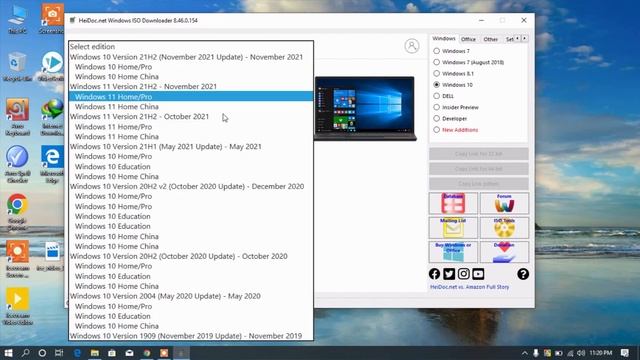This screenshot has width=640, height=360.
Task: Click the Windows 10 laptop preview image
Action: [x=365, y=108]
